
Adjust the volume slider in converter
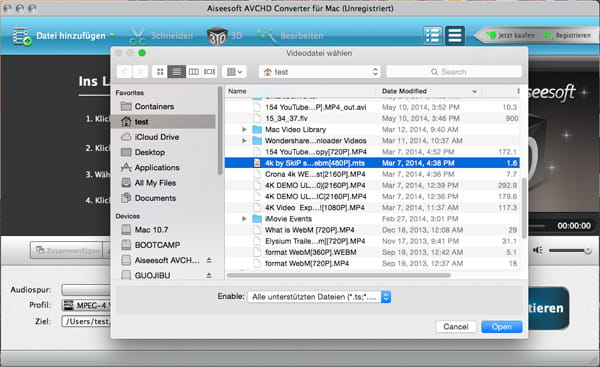[x=570, y=251]
